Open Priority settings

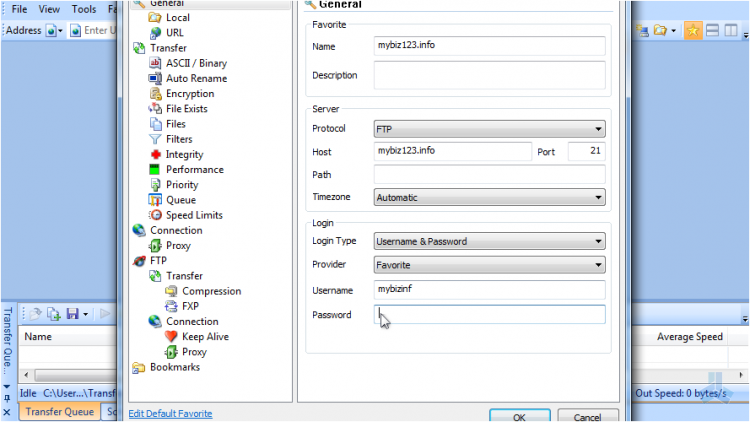pos(182,185)
